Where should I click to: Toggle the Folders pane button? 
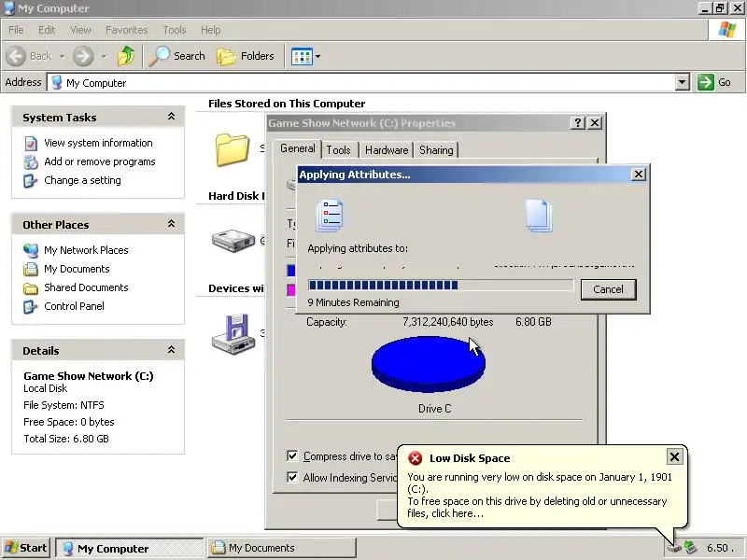point(246,56)
